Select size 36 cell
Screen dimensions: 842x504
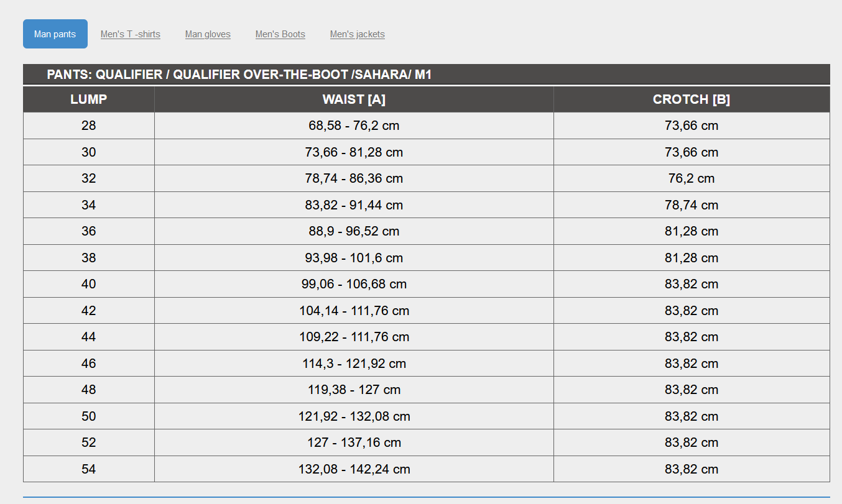tap(89, 231)
